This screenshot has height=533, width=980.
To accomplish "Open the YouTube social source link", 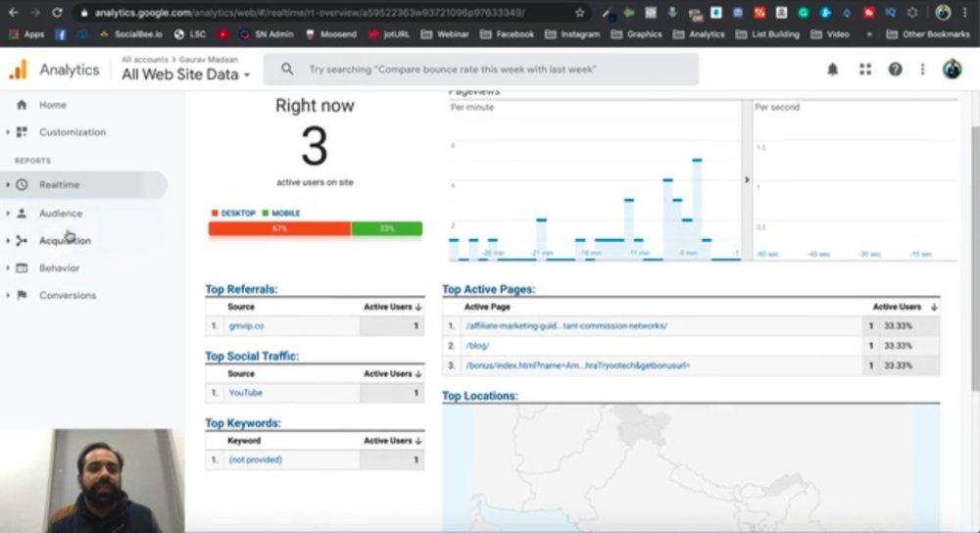I will coord(245,393).
